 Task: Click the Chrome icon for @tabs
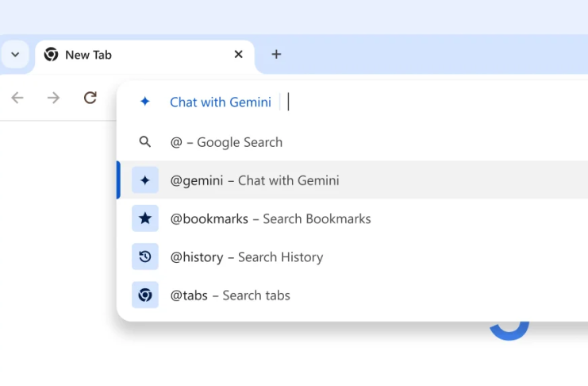tap(144, 295)
